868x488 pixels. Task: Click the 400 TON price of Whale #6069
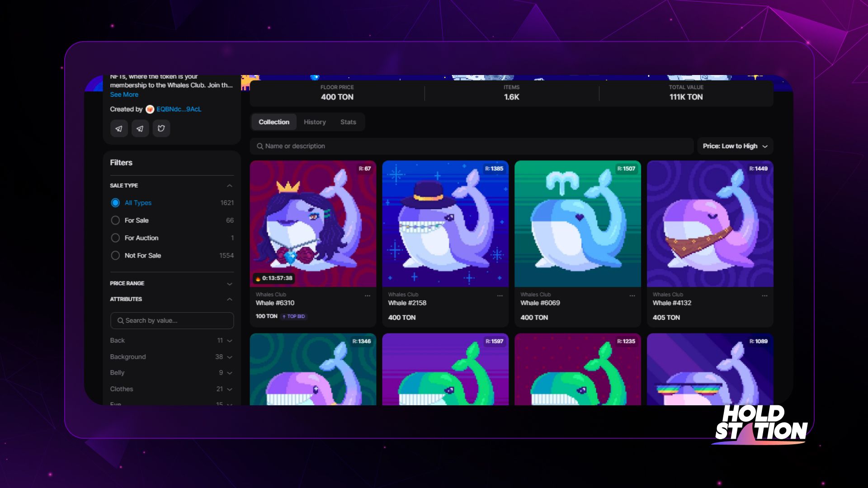coord(534,318)
